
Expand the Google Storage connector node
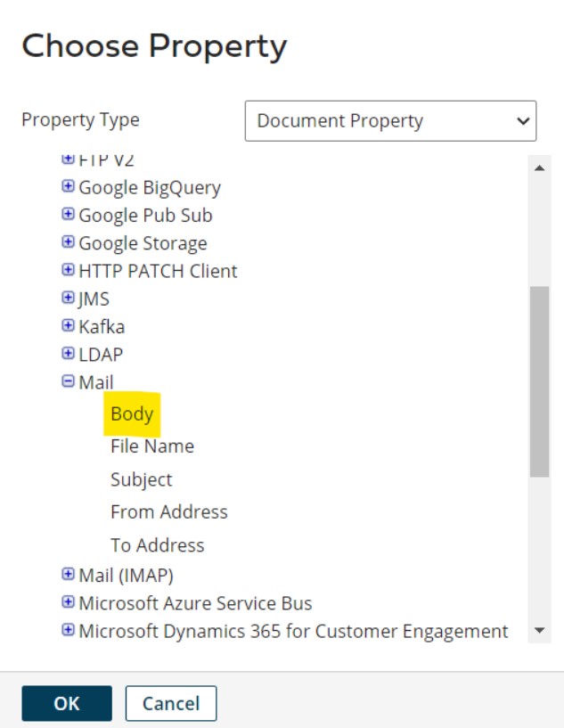click(68, 242)
